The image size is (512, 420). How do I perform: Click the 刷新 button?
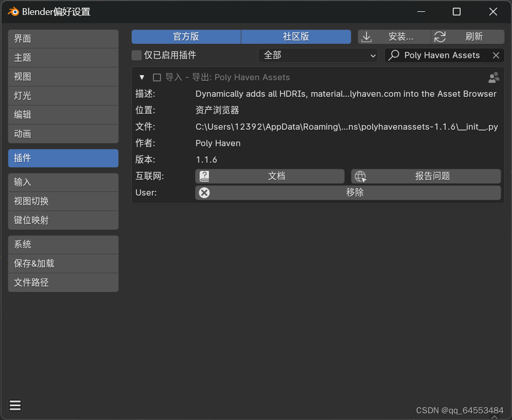[468, 37]
